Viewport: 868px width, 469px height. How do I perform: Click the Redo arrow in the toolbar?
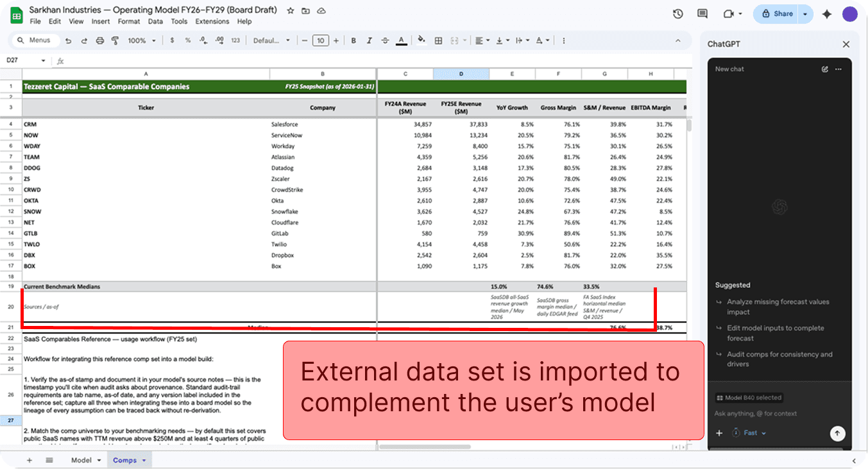click(84, 40)
